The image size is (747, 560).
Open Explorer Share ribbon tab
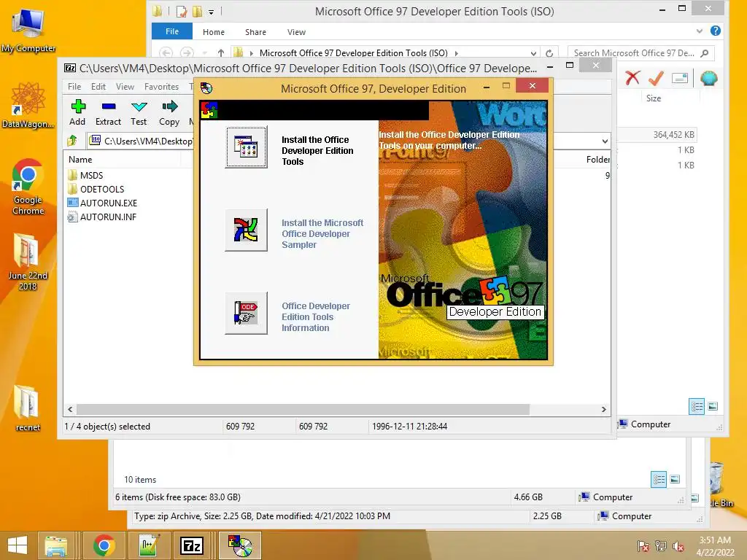pyautogui.click(x=255, y=32)
